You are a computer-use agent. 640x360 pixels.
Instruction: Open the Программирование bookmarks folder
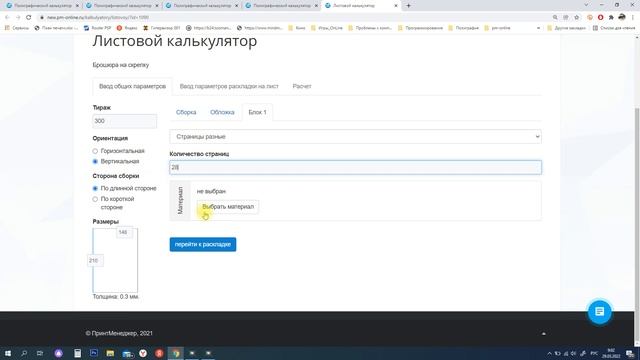420,28
